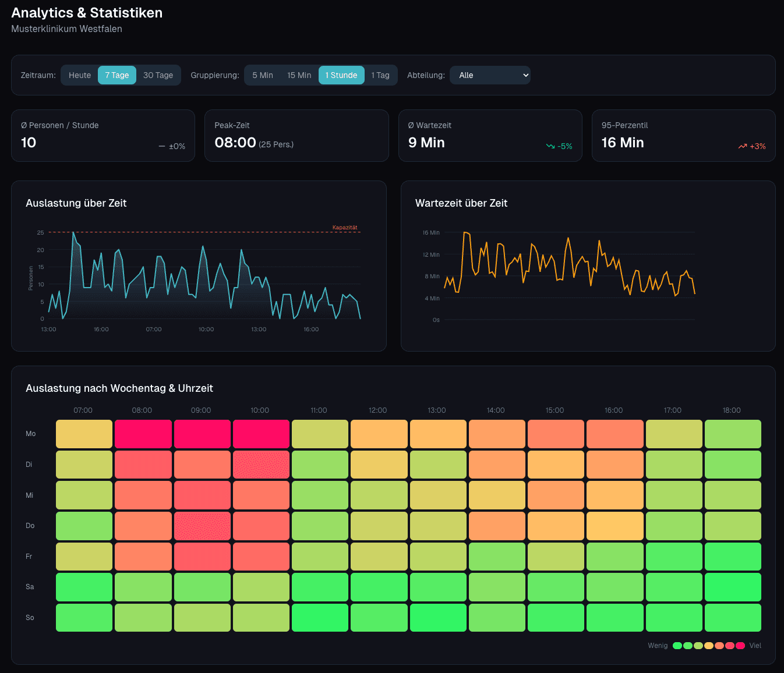Click the "Auslastung über Zeit" chart title
The image size is (784, 673).
click(x=76, y=203)
